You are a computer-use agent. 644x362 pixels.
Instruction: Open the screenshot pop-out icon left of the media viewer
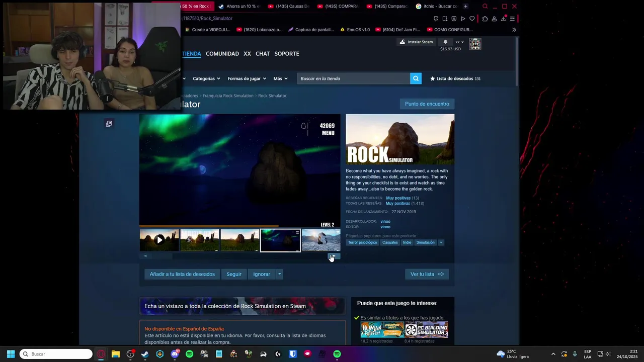(109, 124)
